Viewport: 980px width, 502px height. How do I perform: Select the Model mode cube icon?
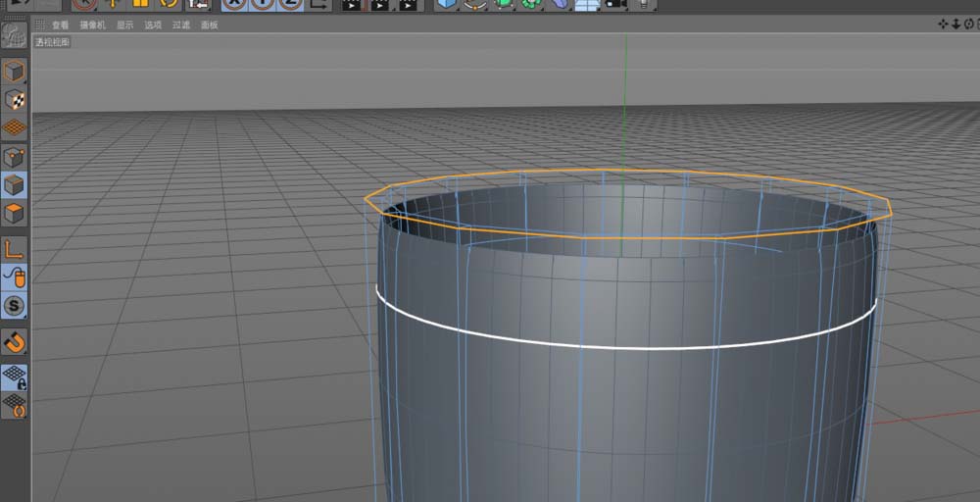(14, 71)
